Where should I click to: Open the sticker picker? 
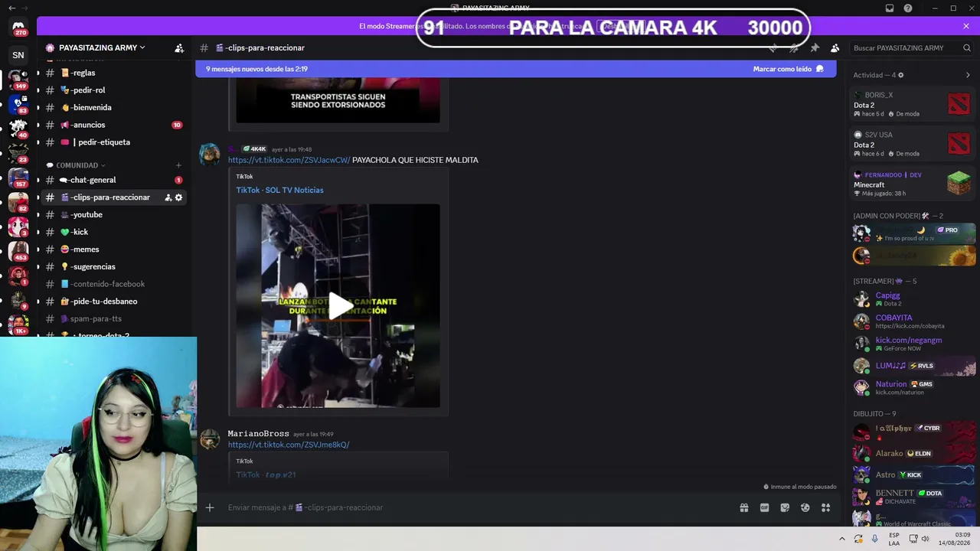[x=785, y=507]
